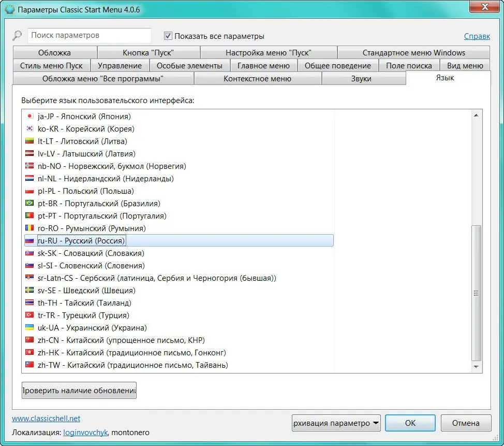Open the "Стиль меню Пуск" tab
504x446 pixels.
[51, 66]
